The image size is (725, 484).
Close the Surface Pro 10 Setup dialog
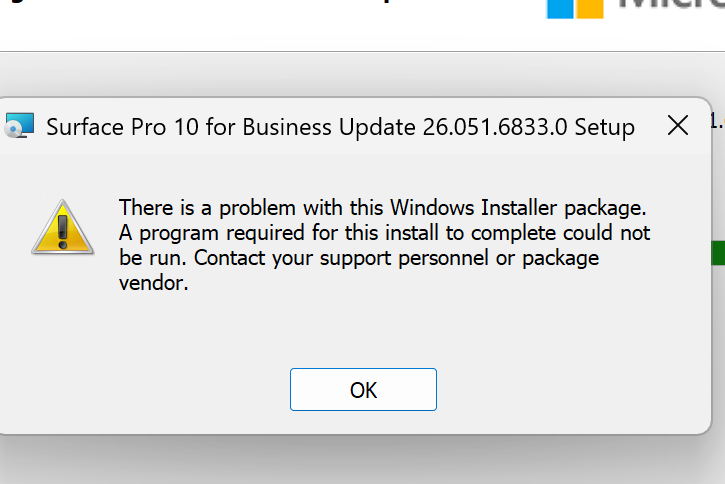coord(678,126)
